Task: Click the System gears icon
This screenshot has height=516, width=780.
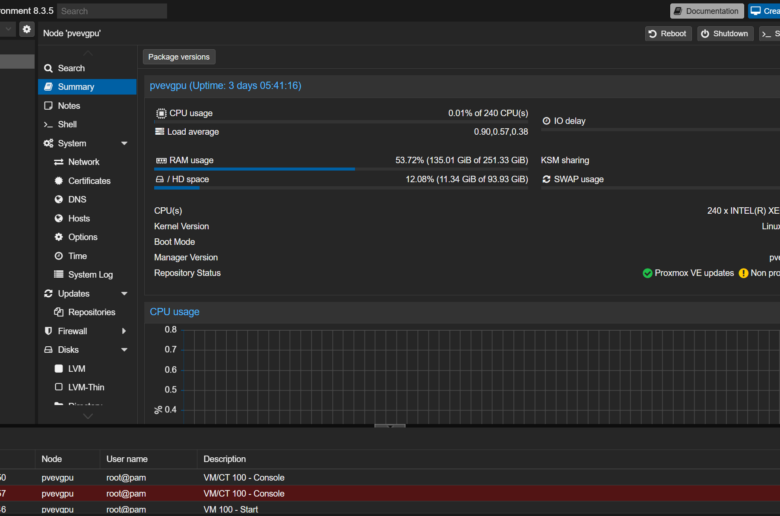Action: tap(48, 143)
